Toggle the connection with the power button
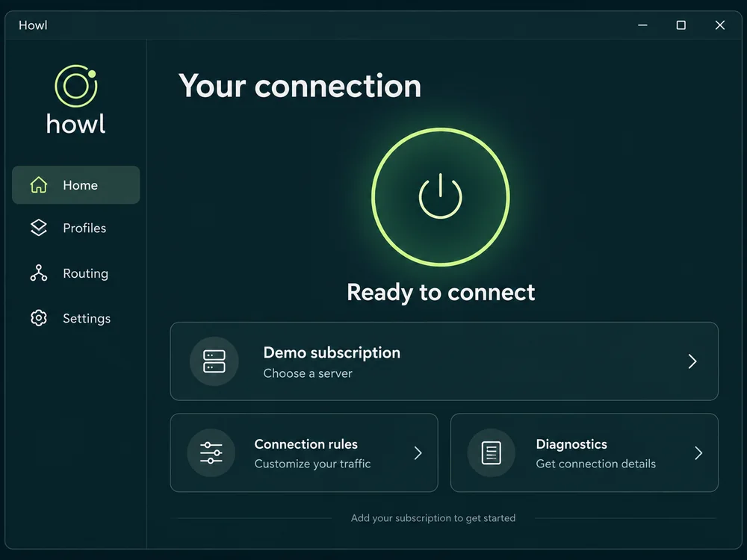This screenshot has height=560, width=747. 441,196
